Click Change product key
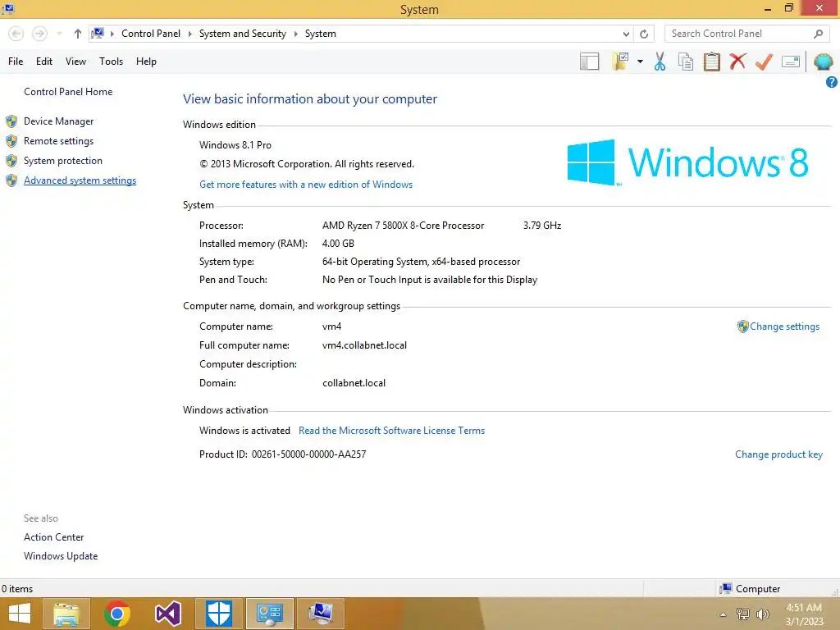Image resolution: width=840 pixels, height=630 pixels. point(778,454)
